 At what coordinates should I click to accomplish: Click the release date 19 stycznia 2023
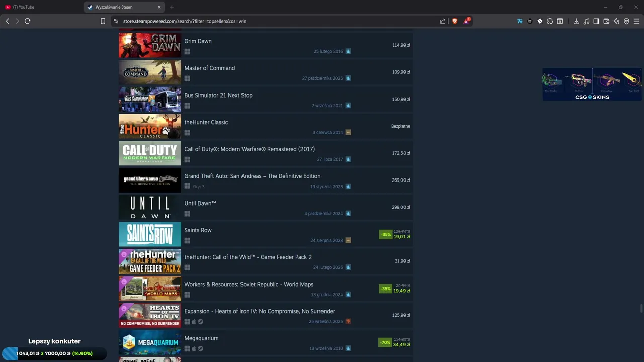coord(326,187)
